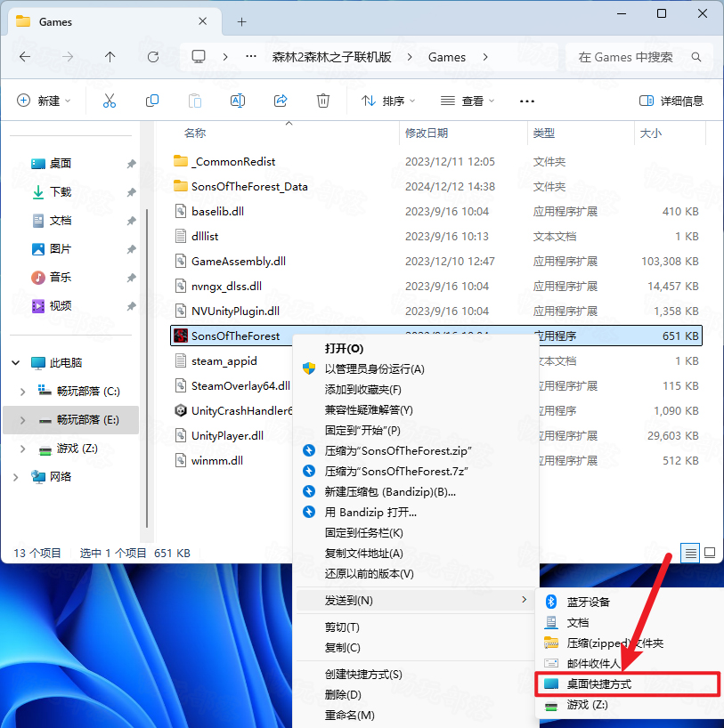Viewport: 724px width, 728px height.
Task: Open the toolbar more options ellipsis
Action: (527, 101)
